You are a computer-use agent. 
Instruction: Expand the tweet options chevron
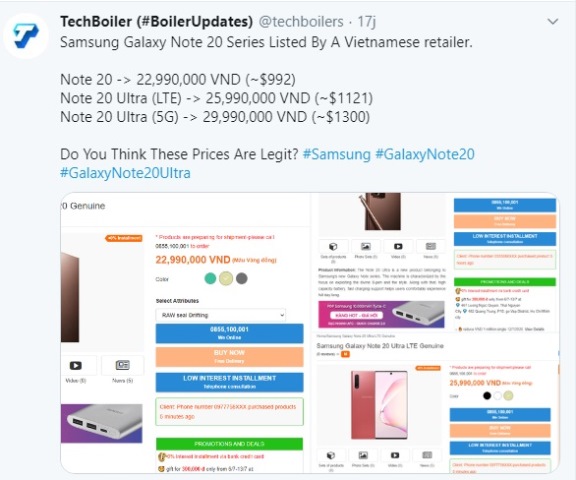[x=552, y=22]
